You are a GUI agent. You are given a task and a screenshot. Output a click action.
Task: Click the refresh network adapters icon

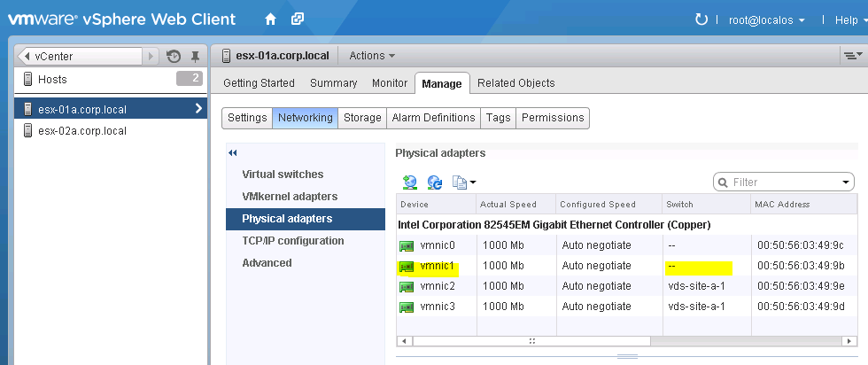pyautogui.click(x=435, y=182)
